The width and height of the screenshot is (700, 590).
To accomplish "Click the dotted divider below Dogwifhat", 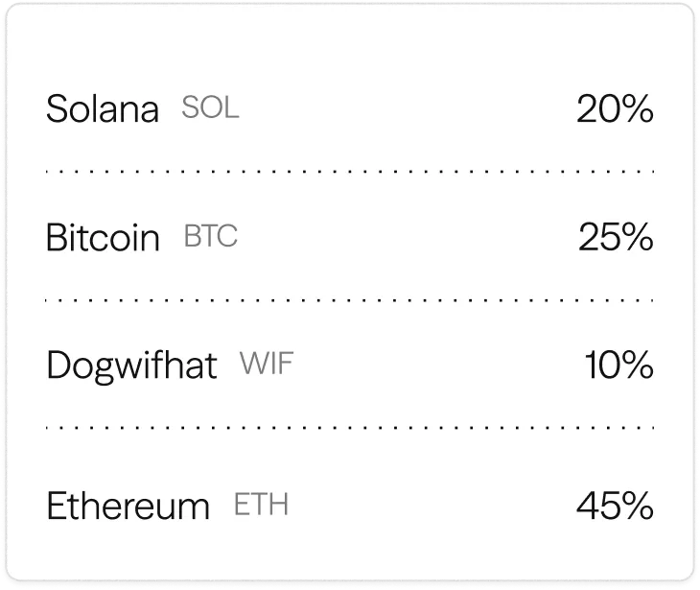I will 350,427.
